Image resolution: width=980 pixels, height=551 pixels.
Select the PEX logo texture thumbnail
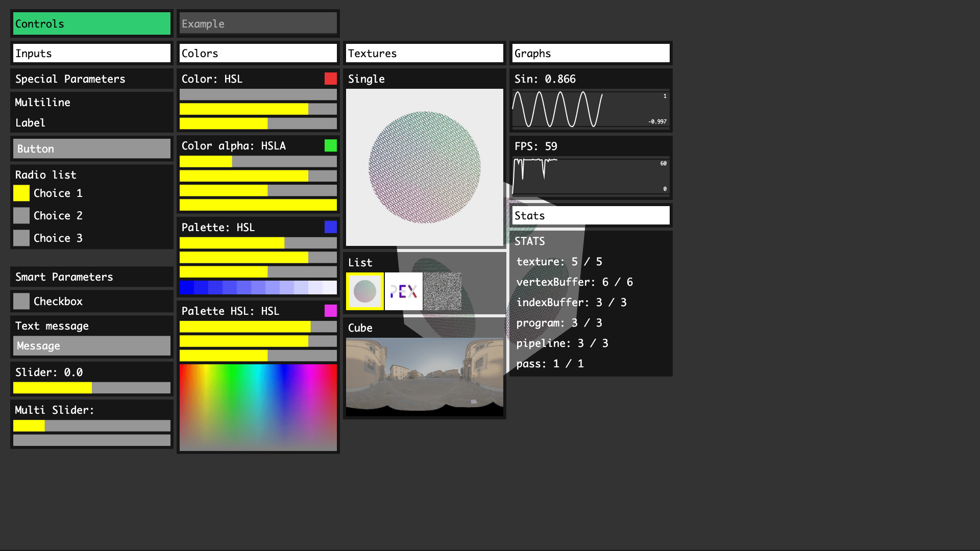pos(403,291)
